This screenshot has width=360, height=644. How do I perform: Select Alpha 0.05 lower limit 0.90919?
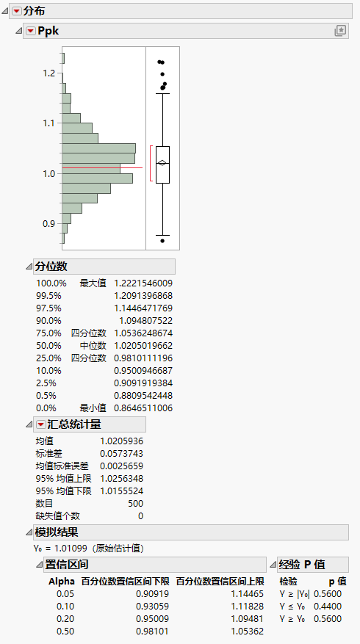pos(153,594)
